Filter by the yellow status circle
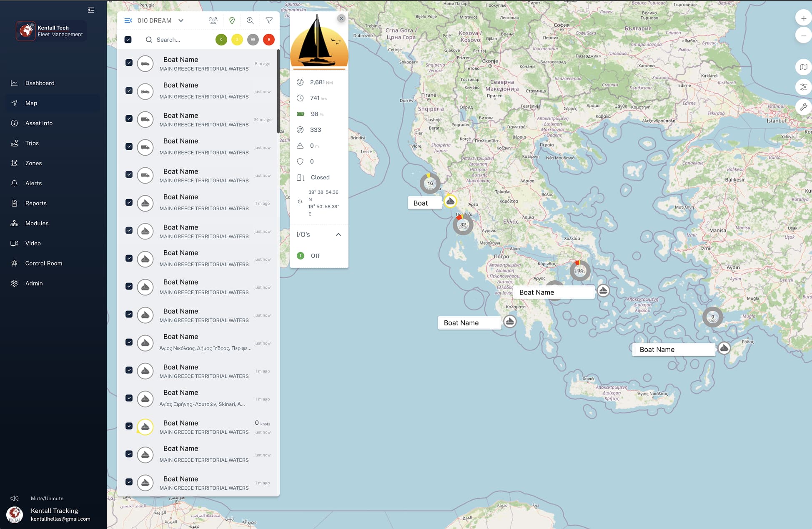812x529 pixels. pyautogui.click(x=237, y=40)
